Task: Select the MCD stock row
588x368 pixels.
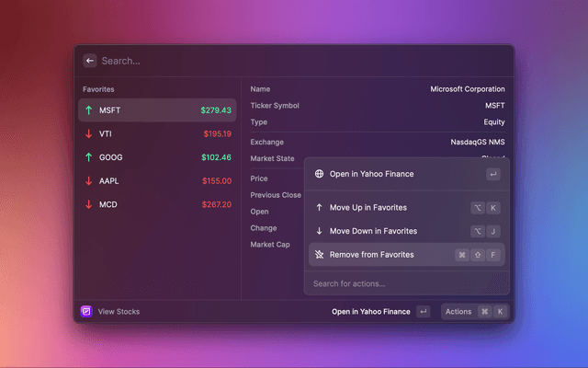Action: (156, 204)
